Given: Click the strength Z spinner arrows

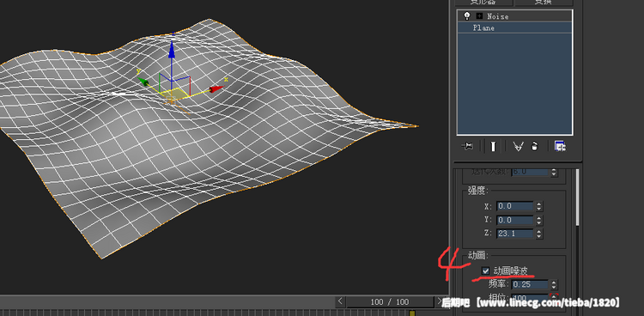Looking at the screenshot, I should [x=539, y=234].
